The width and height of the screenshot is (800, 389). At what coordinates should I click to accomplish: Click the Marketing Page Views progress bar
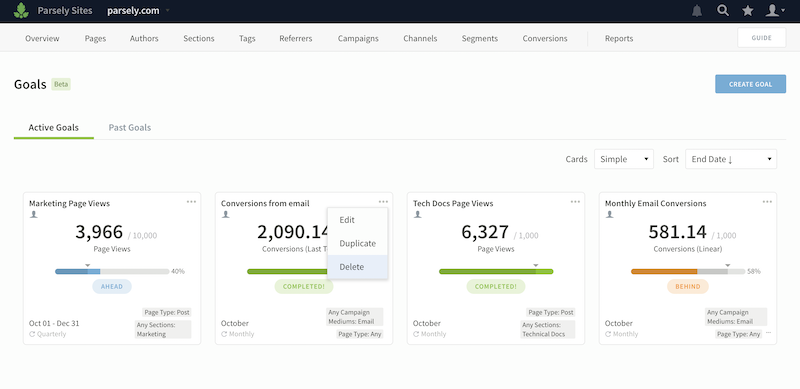[x=112, y=272]
